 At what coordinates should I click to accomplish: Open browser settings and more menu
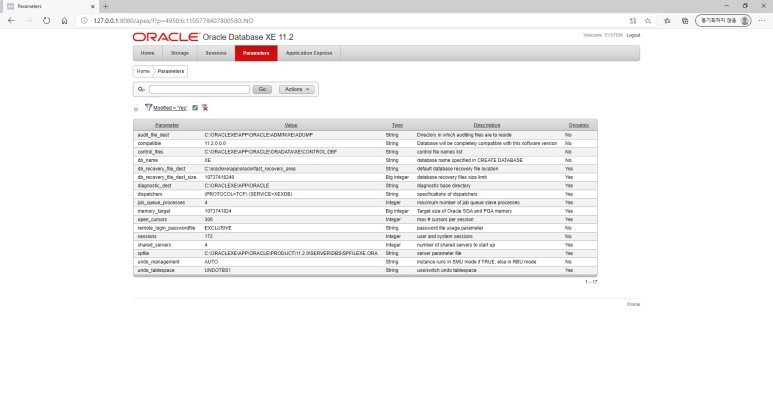pos(762,21)
